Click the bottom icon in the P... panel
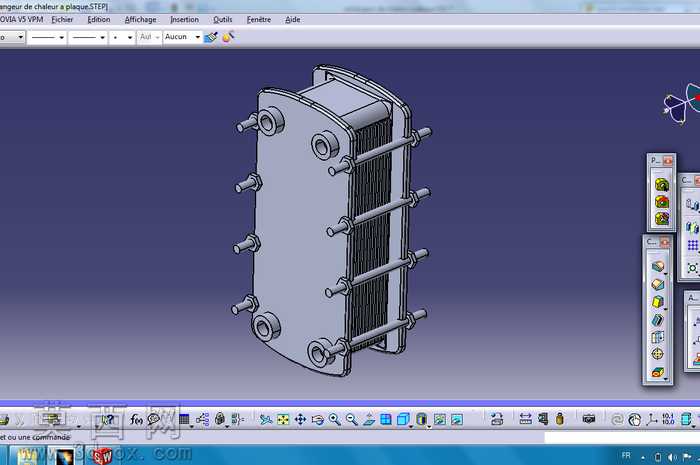The image size is (700, 465). (662, 219)
